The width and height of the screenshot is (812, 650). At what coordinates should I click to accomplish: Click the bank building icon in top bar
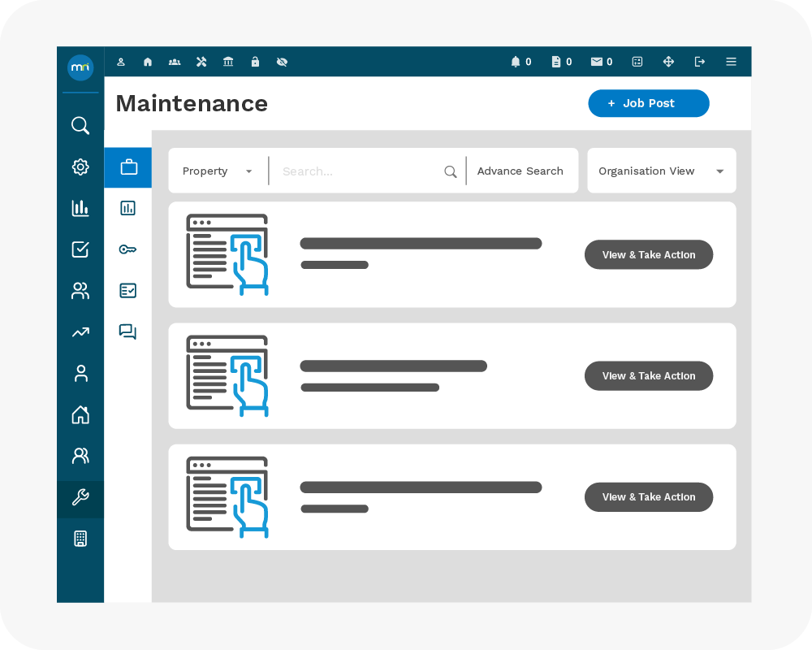coord(228,62)
